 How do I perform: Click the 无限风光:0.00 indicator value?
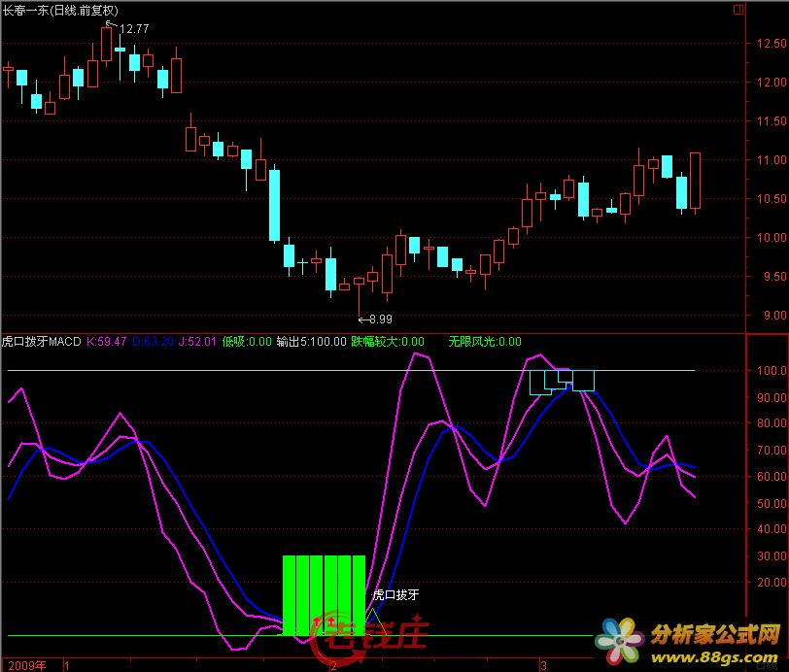point(485,342)
